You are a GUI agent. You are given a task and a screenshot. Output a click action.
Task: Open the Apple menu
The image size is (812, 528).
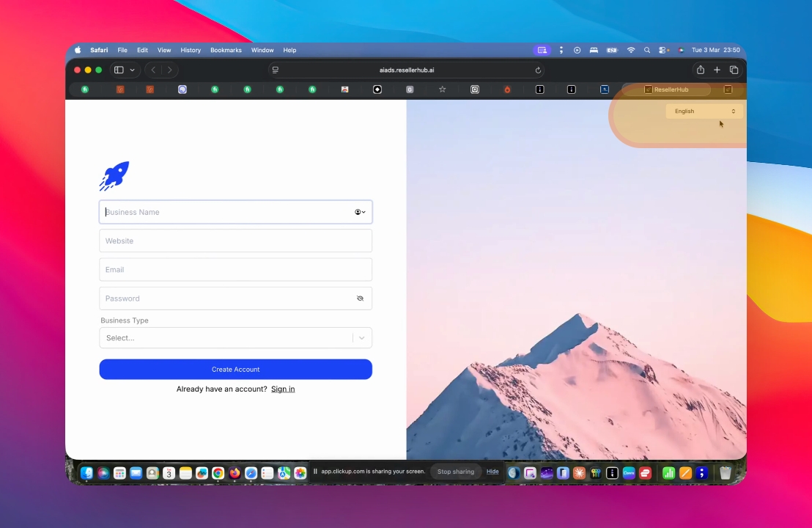click(x=78, y=51)
